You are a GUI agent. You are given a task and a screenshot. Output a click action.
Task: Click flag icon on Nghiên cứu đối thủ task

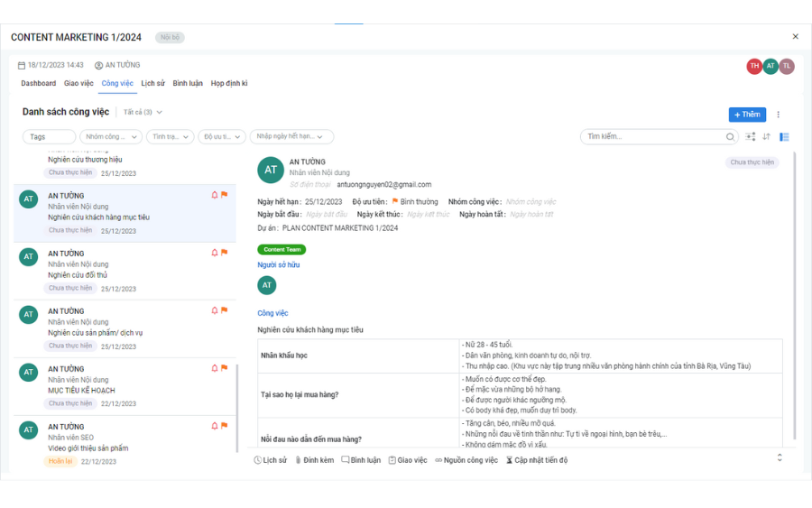[225, 252]
